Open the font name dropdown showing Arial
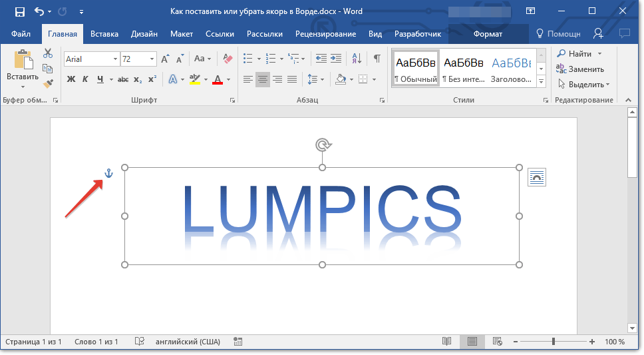This screenshot has width=644, height=355. coord(92,59)
